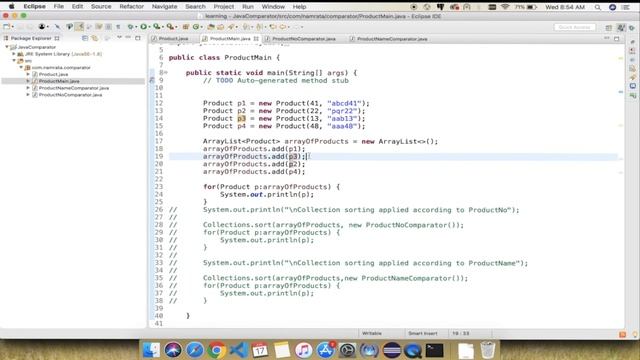
Task: Open Visual Studio Code from the Dock
Action: (238, 350)
